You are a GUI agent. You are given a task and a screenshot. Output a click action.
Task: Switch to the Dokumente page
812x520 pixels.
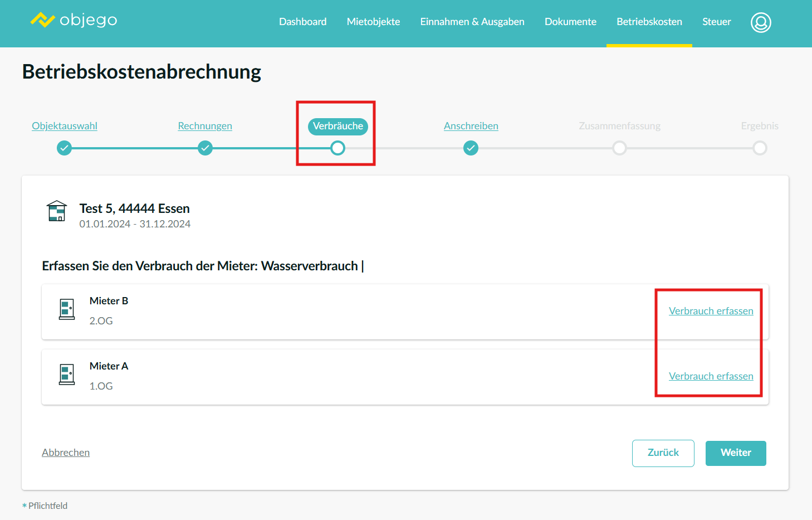[x=570, y=22]
